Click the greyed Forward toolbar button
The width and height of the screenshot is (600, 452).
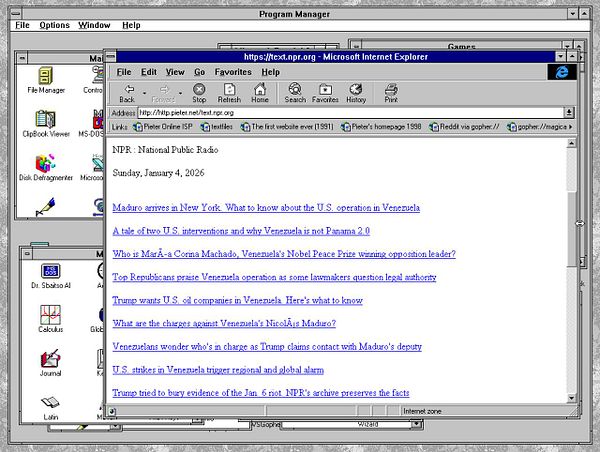pyautogui.click(x=163, y=93)
